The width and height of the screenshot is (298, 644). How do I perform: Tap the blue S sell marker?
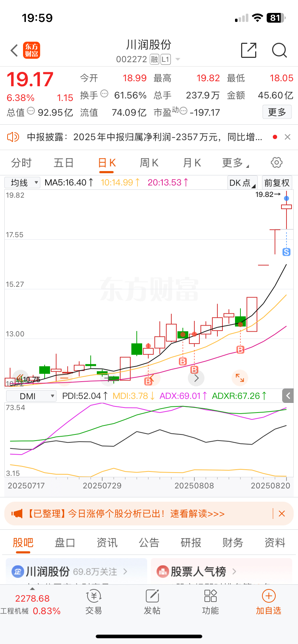coord(286,252)
